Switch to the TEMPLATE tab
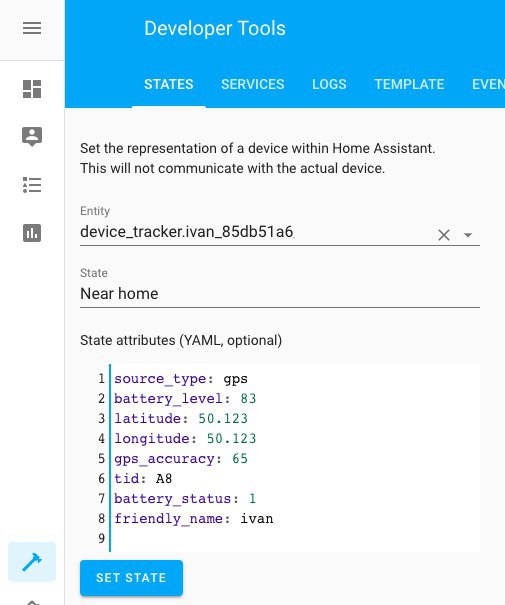 tap(409, 84)
